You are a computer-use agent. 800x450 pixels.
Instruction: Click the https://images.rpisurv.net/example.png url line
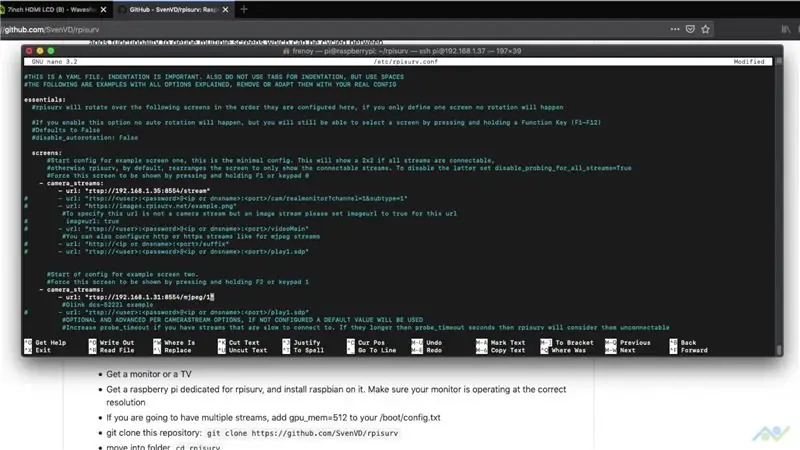[x=147, y=206]
